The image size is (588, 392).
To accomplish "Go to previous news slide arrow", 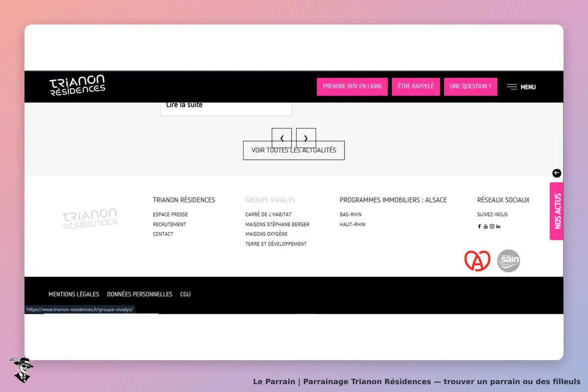I will pos(282,138).
